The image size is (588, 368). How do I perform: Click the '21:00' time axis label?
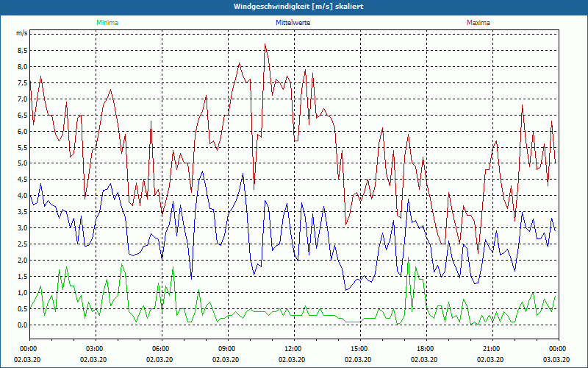(x=492, y=349)
